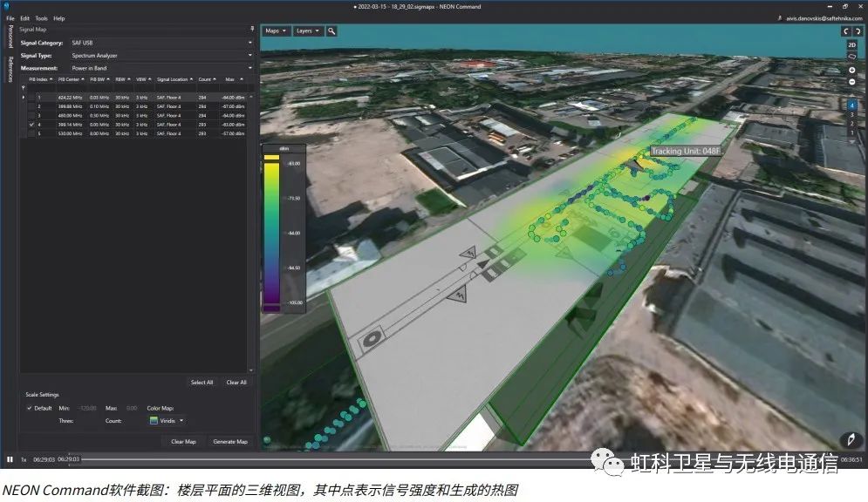Viewport: 868px width, 502px height.
Task: Open the Signal Category dropdown
Action: [161, 43]
